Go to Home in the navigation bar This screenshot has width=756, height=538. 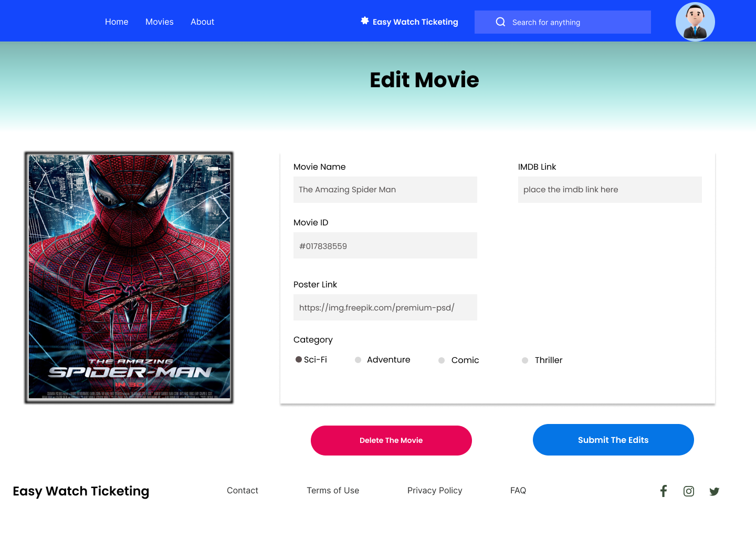[x=117, y=22]
